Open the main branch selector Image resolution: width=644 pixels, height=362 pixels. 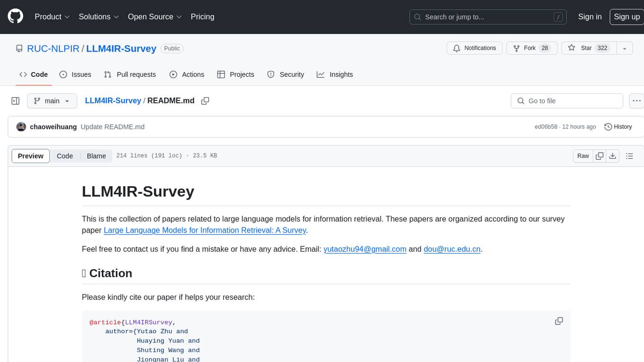(x=52, y=101)
